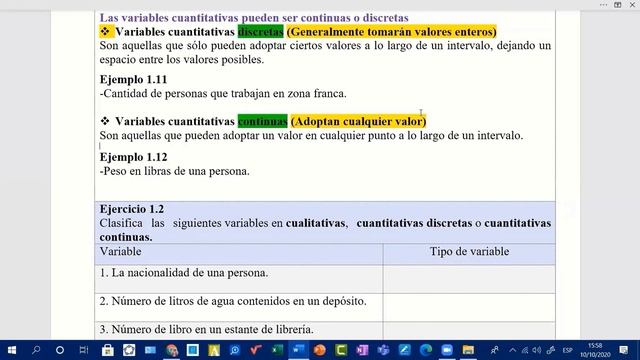Viewport: 640px width, 360px height.
Task: Click empty answer cell for nacionalidad row
Action: click(469, 279)
